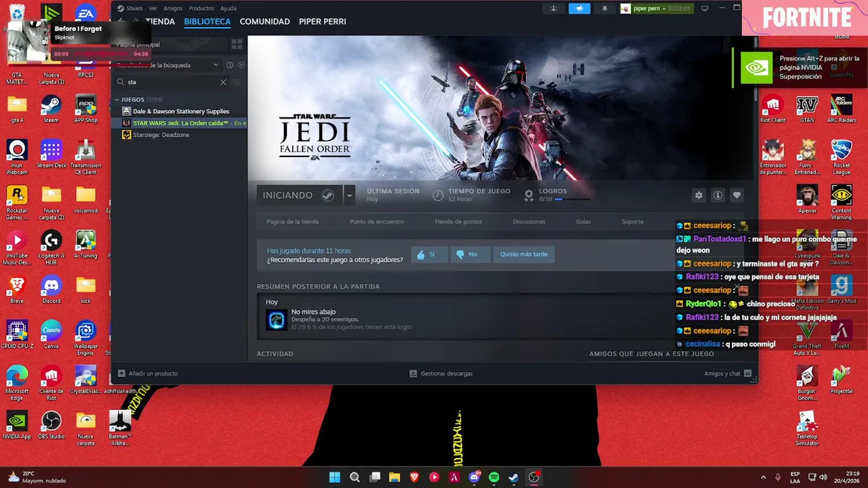
Task: Show hidden system tray icons chevron
Action: click(x=763, y=477)
